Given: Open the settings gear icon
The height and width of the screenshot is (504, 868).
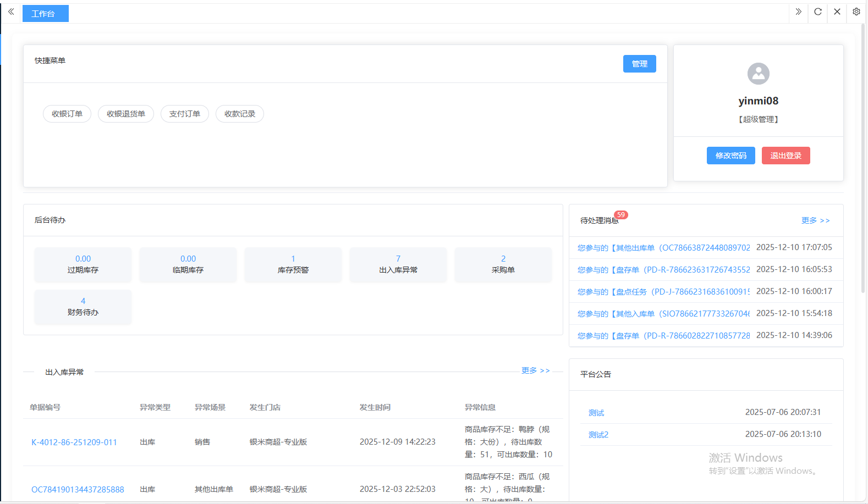Looking at the screenshot, I should 856,12.
